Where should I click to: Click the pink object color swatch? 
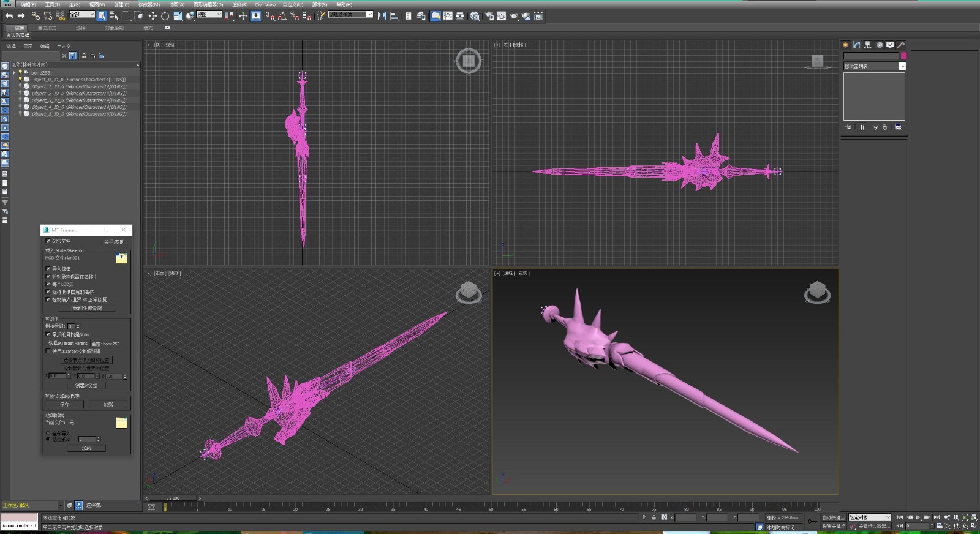tap(903, 56)
